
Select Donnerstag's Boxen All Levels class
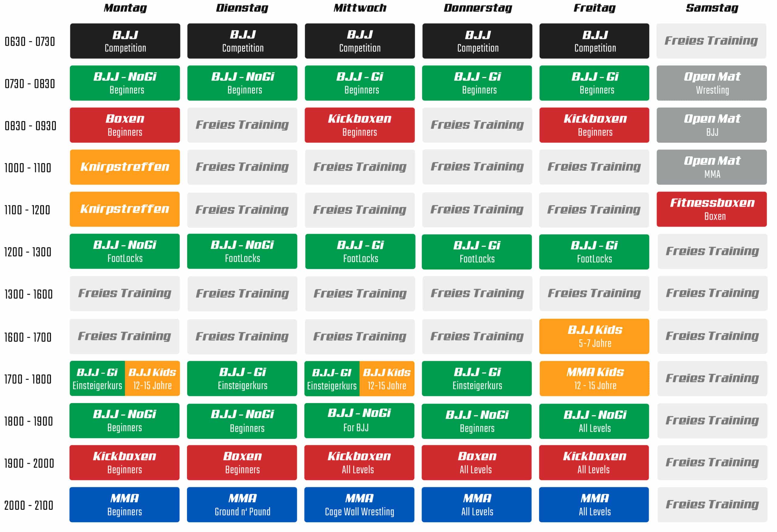(x=477, y=463)
